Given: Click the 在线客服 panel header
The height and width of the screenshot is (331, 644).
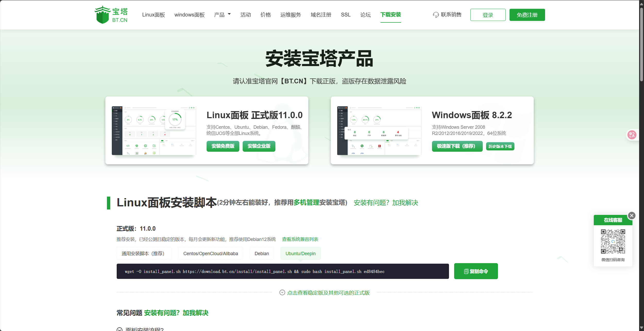Looking at the screenshot, I should [x=613, y=220].
